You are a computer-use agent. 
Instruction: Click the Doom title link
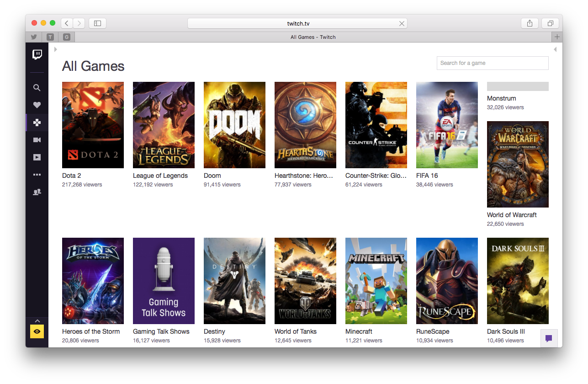point(212,176)
